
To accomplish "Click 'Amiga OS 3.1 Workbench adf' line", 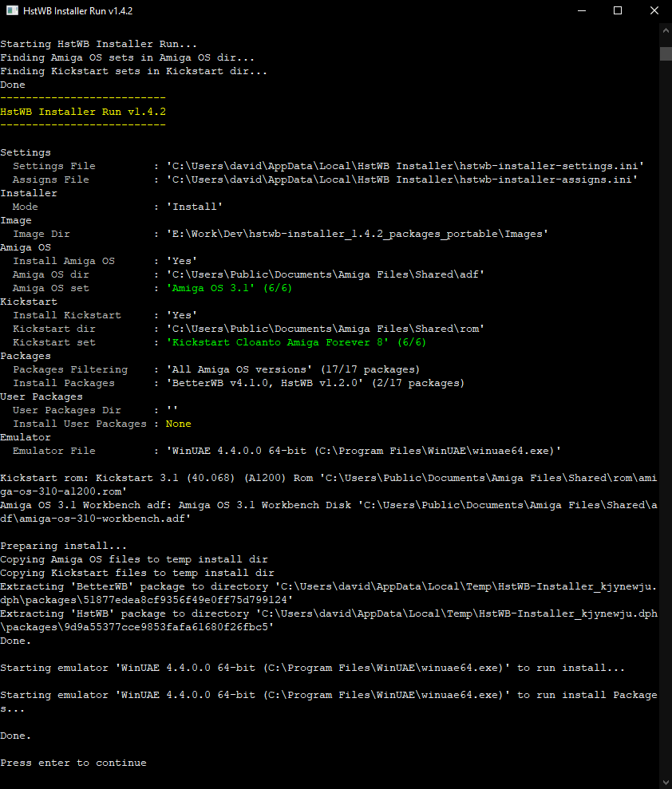I will click(329, 512).
